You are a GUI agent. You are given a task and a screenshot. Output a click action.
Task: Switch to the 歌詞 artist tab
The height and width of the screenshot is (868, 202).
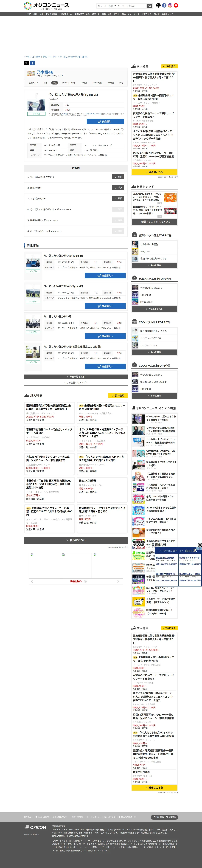coord(121,83)
